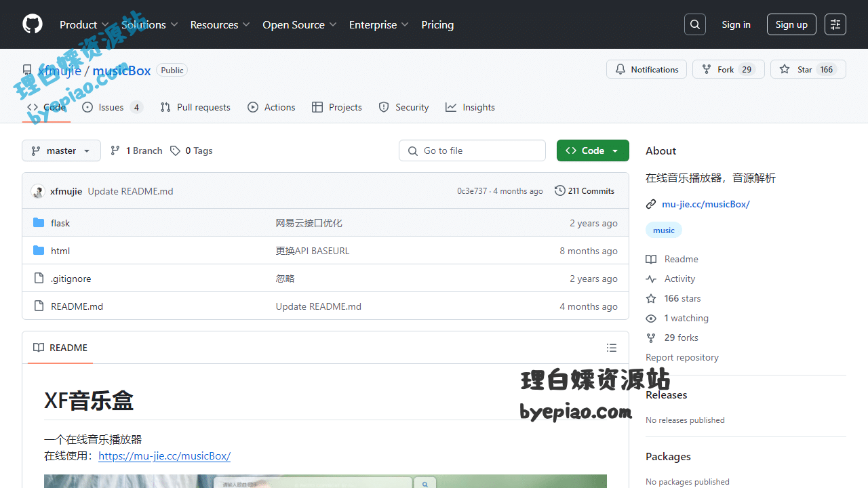
Task: Click the html folder icon
Action: 39,251
